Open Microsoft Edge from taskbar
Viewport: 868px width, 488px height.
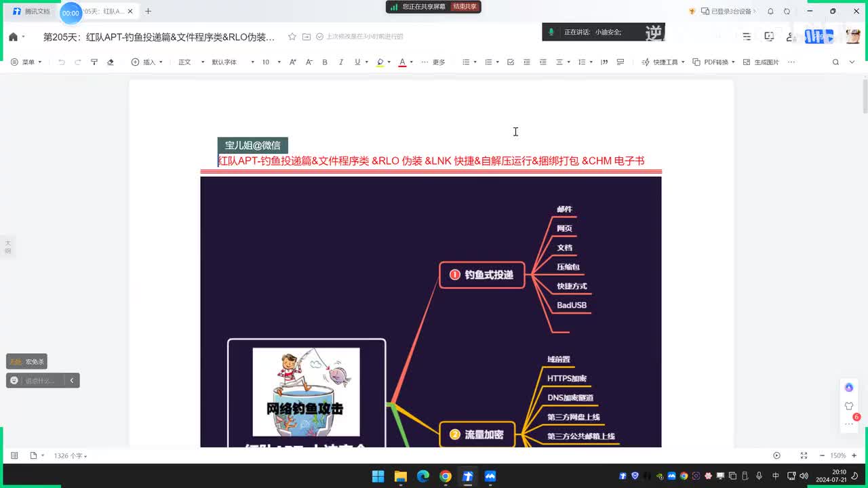pos(423,476)
